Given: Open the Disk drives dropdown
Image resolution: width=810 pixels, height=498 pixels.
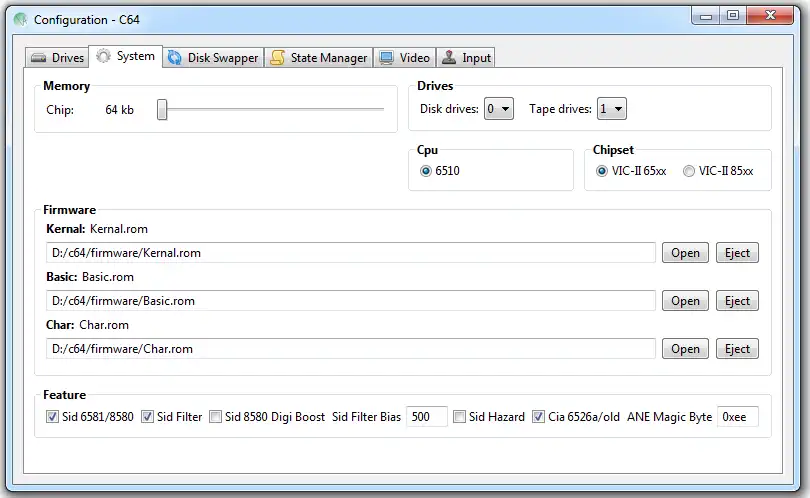Looking at the screenshot, I should pos(499,108).
